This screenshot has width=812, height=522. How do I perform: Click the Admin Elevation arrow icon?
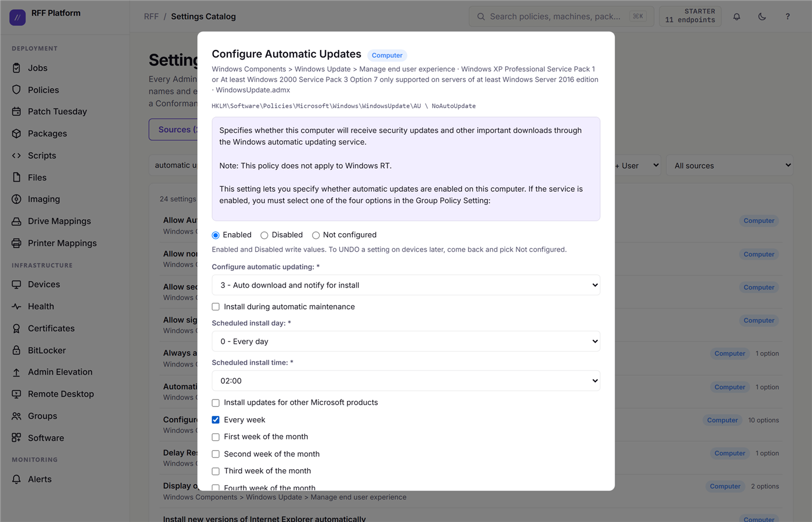click(x=16, y=372)
